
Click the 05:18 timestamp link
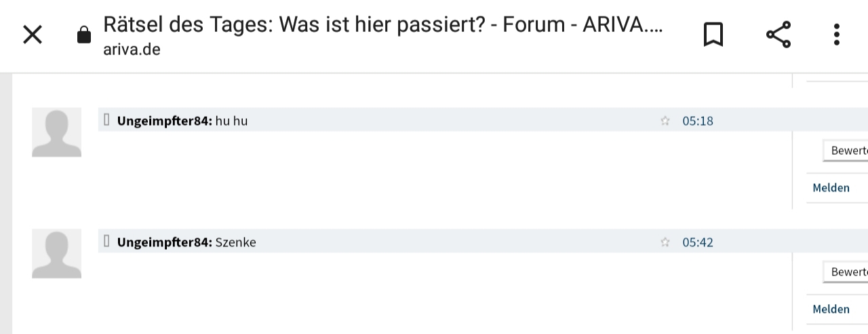(698, 121)
